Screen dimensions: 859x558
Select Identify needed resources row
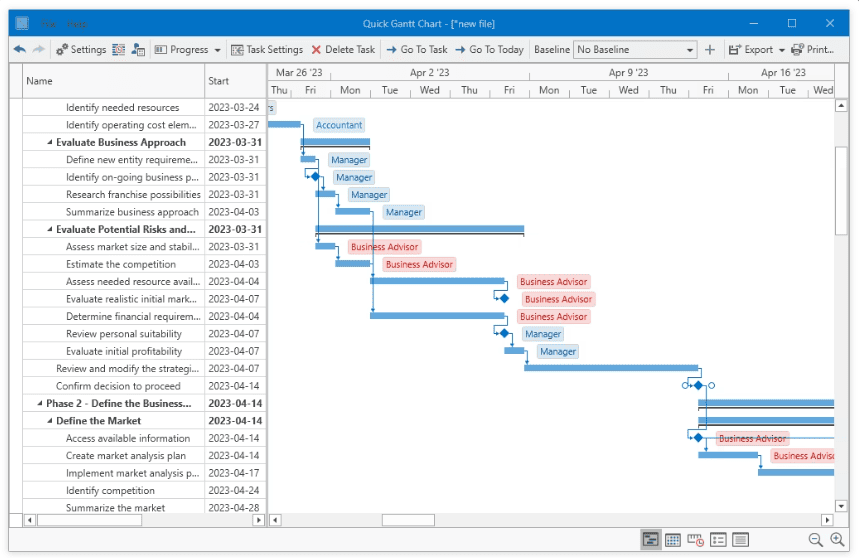pyautogui.click(x=144, y=107)
